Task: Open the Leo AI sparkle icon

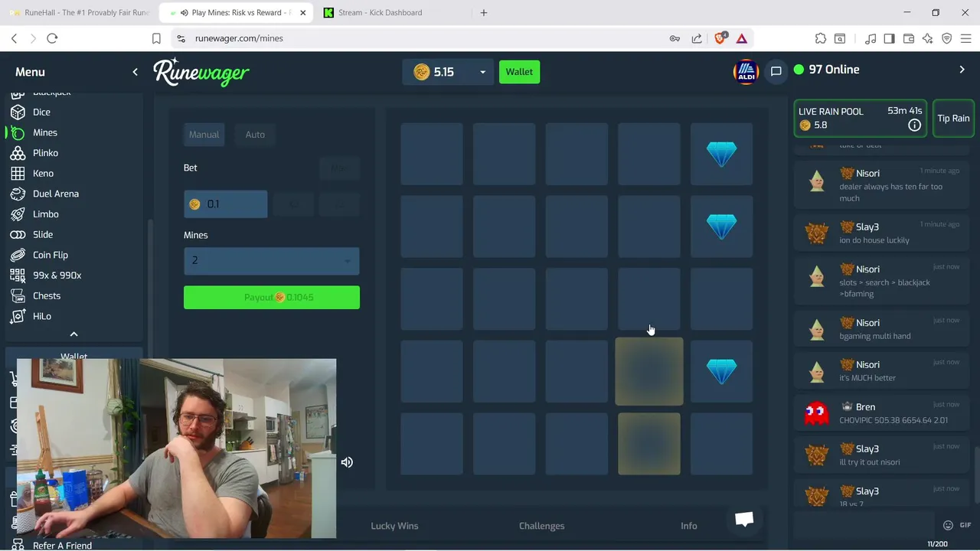Action: [x=928, y=38]
